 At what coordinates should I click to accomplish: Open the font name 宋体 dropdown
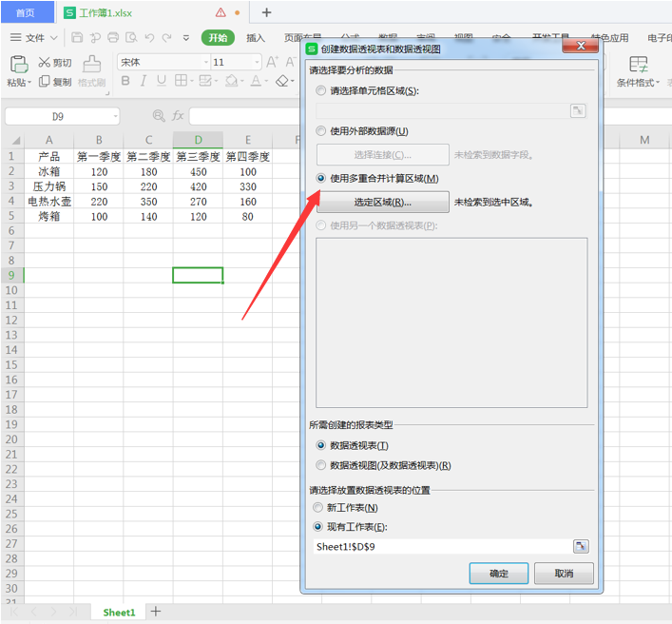(x=206, y=62)
